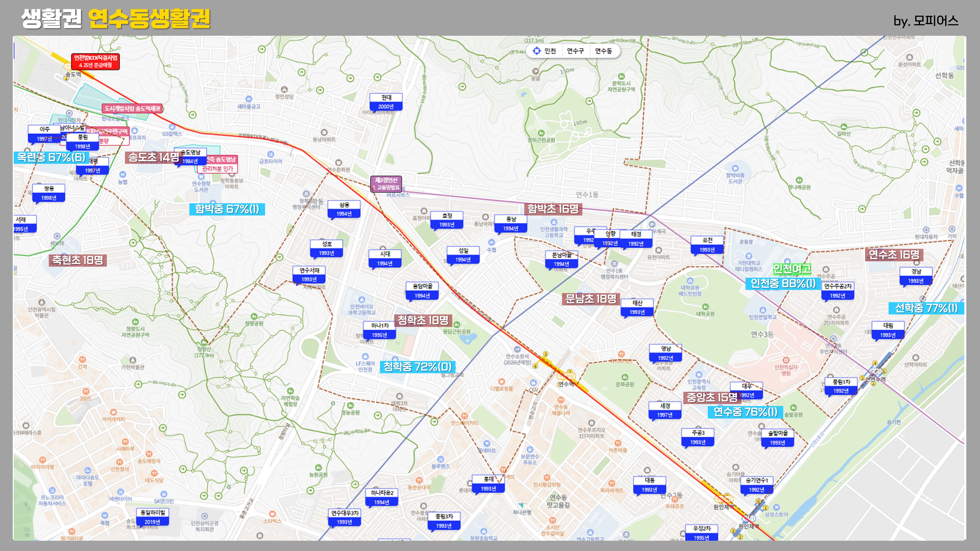The height and width of the screenshot is (551, 980).
Task: Open the 삼용 1994년 apartment marker
Action: click(344, 209)
